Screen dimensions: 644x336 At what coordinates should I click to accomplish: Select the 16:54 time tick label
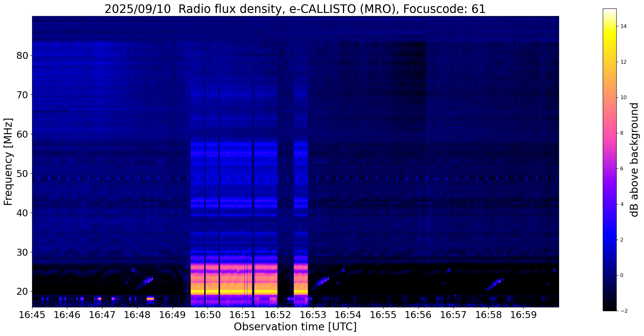(348, 315)
